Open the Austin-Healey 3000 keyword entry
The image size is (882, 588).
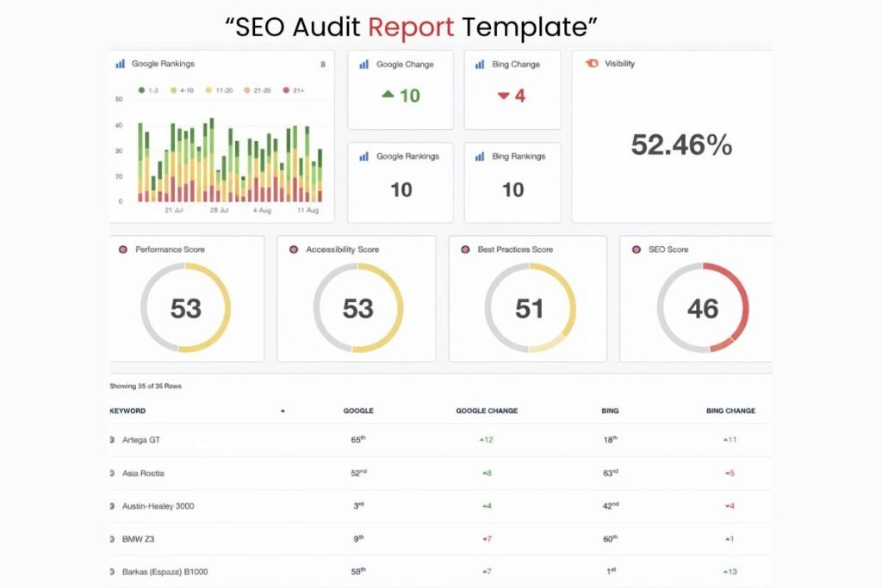(x=158, y=505)
